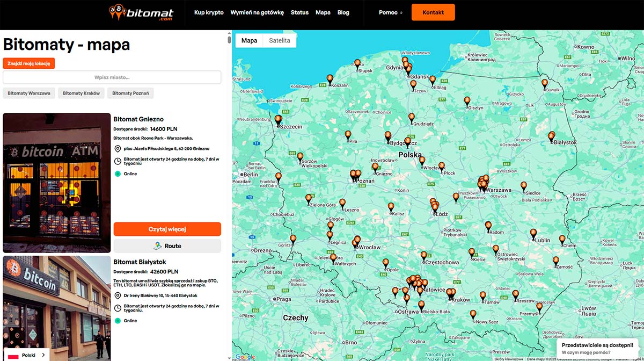
Task: Open the Bitomat Gniezno storefront photo
Action: pos(56,183)
